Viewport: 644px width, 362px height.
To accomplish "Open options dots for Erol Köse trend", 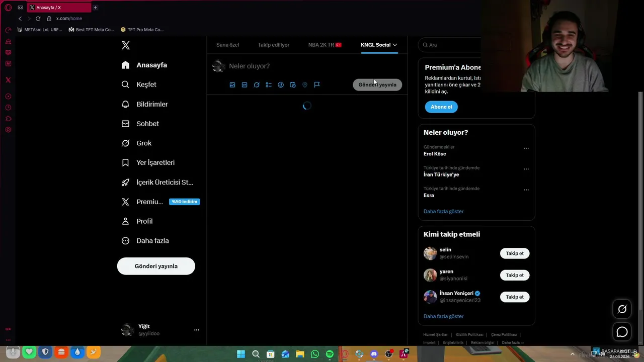I will pyautogui.click(x=526, y=148).
